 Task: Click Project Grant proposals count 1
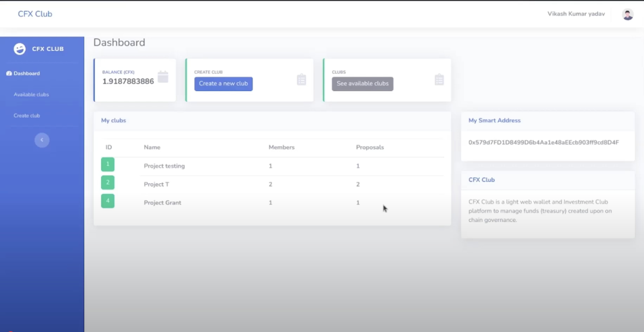[x=358, y=203]
